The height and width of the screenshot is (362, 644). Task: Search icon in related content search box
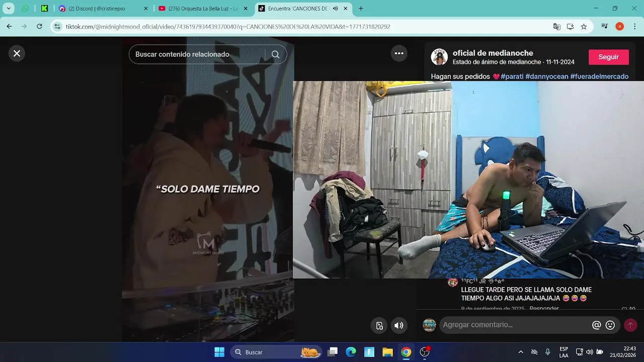point(275,54)
